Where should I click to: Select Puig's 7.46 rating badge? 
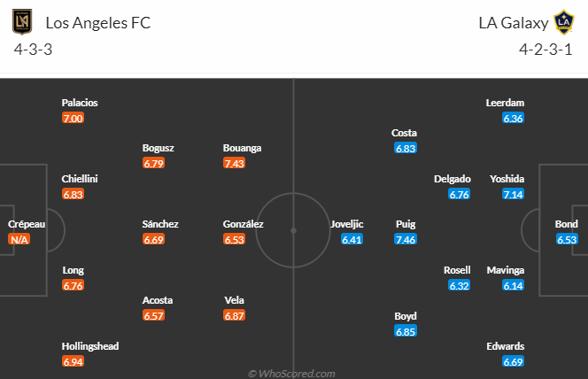point(406,240)
